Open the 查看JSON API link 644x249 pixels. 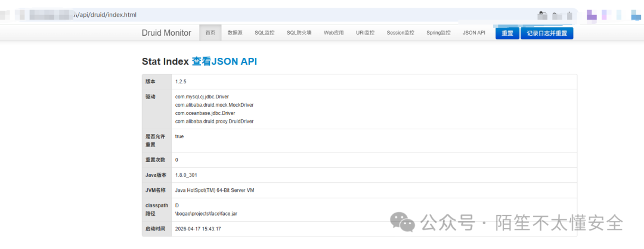point(224,61)
